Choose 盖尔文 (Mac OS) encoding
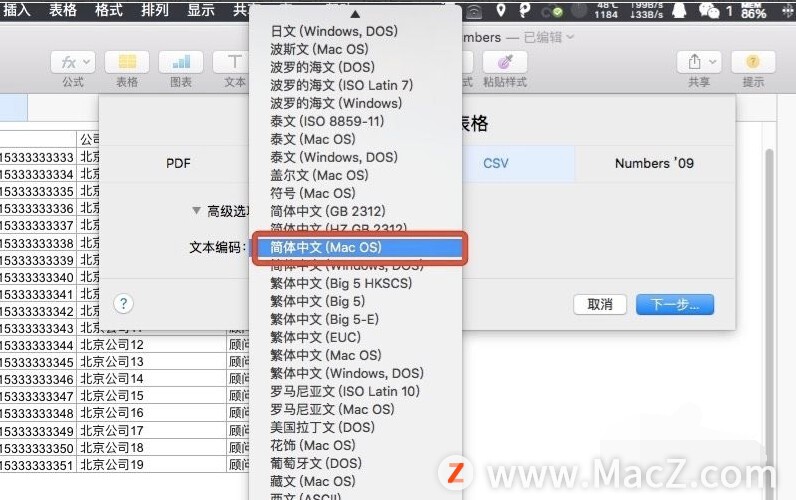 tap(355, 175)
